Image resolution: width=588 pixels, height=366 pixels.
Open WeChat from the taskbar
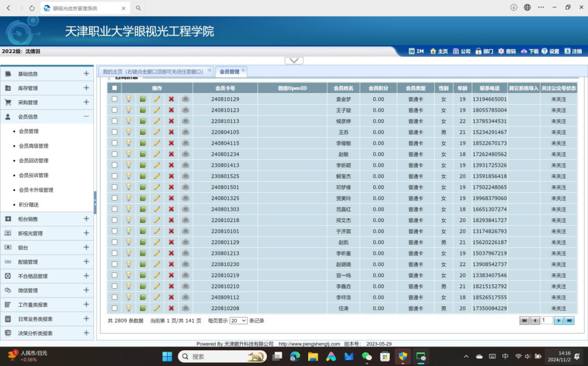[366, 356]
